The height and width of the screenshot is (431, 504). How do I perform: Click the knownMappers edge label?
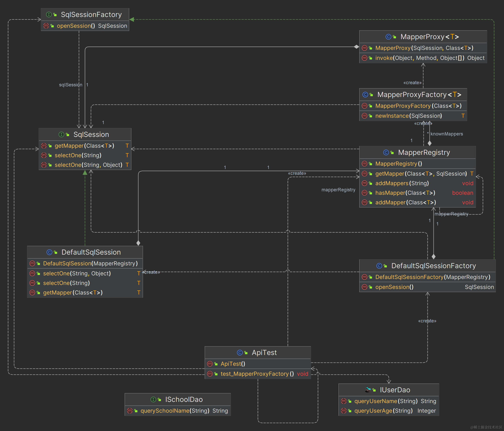click(447, 134)
